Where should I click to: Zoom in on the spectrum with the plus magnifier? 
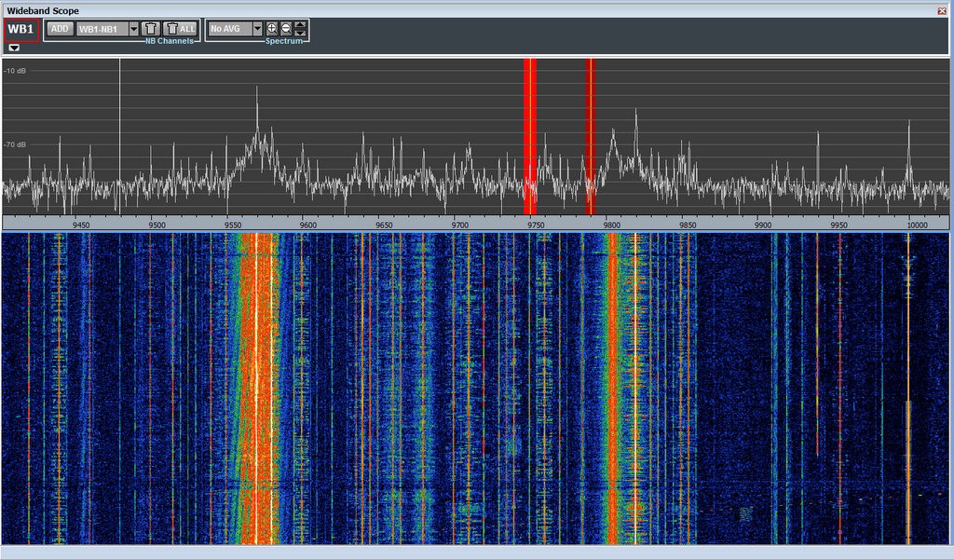tap(271, 28)
